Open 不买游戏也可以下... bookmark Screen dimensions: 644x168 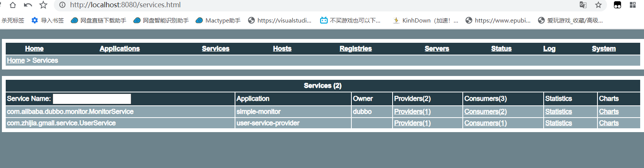pos(350,20)
